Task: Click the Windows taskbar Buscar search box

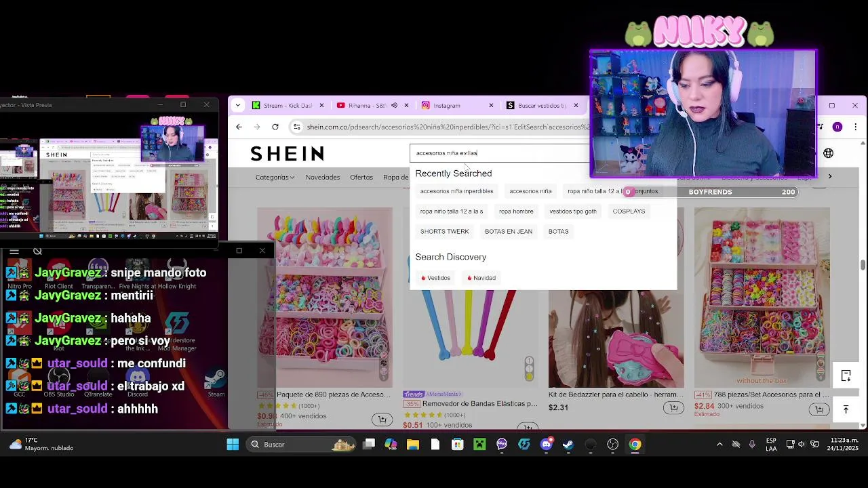Action: [300, 445]
